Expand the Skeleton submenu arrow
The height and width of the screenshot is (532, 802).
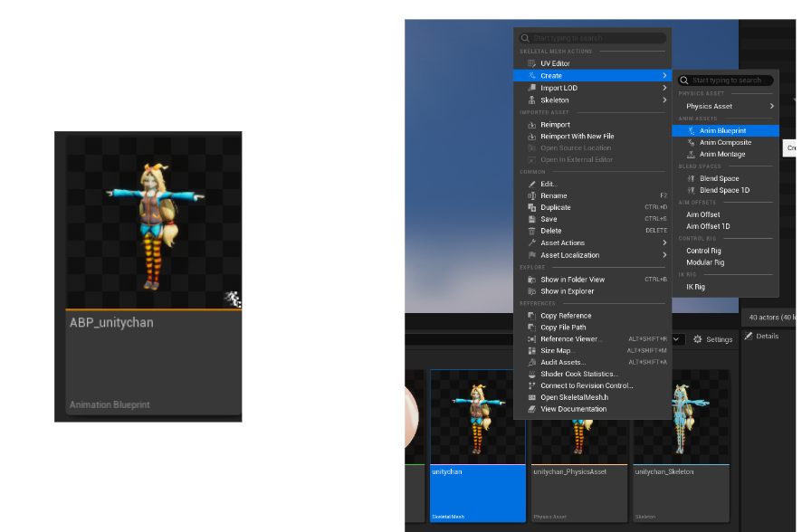(x=664, y=100)
